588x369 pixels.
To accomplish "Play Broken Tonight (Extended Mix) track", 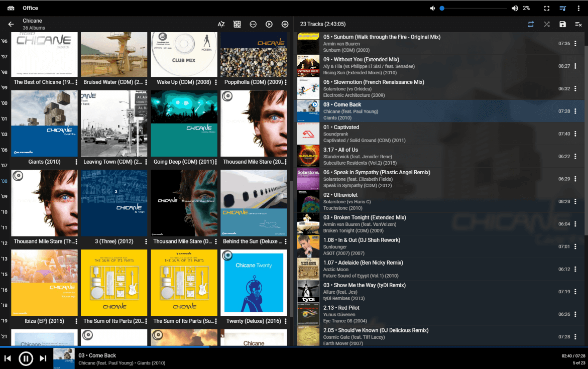I will click(x=441, y=224).
